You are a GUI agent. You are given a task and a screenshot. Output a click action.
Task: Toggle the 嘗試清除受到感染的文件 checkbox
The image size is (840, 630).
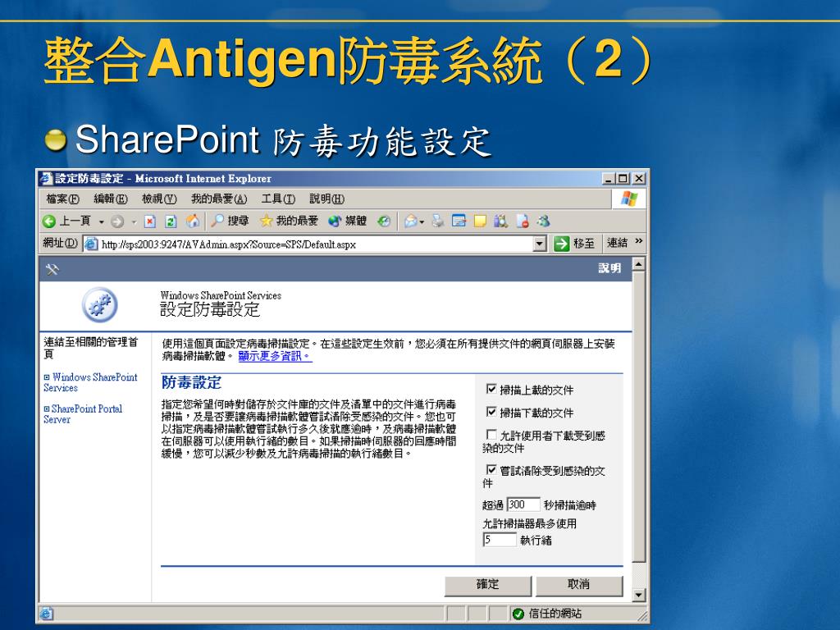coord(491,470)
